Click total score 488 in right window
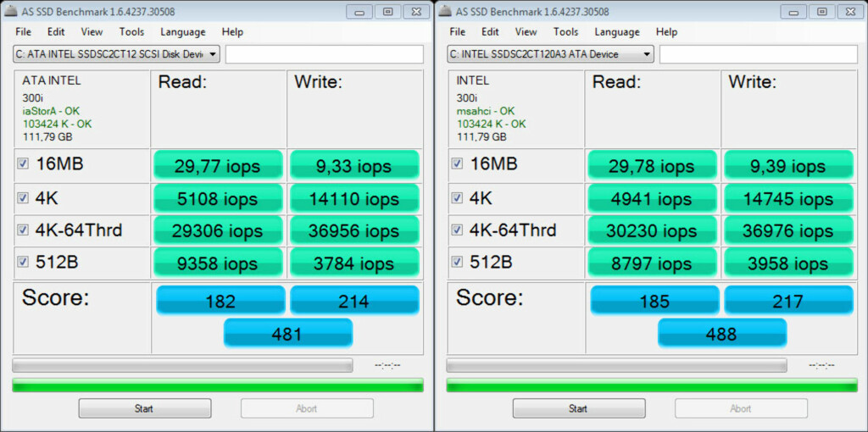Image resolution: width=868 pixels, height=432 pixels. coord(722,334)
